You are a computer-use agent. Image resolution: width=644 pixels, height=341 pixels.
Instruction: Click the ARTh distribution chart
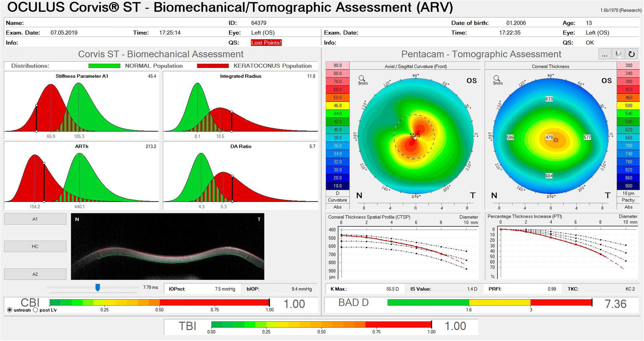pos(81,176)
